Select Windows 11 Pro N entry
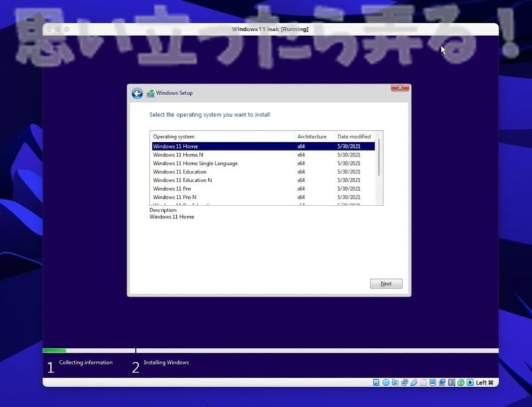Image resolution: width=532 pixels, height=407 pixels. pos(263,197)
